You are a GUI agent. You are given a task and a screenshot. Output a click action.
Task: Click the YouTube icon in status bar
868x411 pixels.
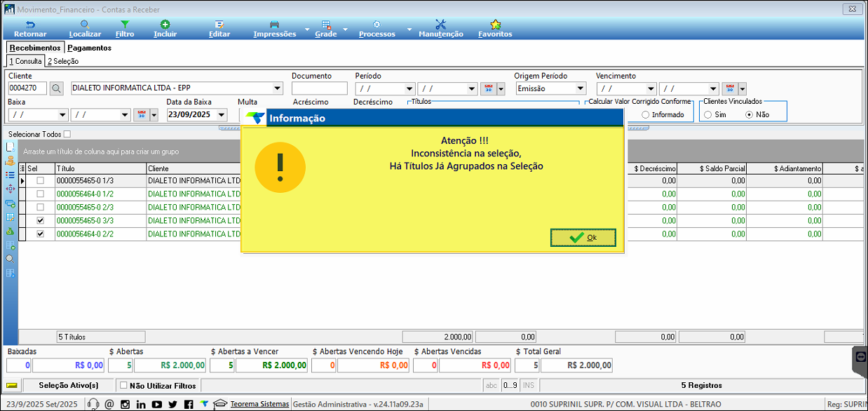click(x=157, y=404)
